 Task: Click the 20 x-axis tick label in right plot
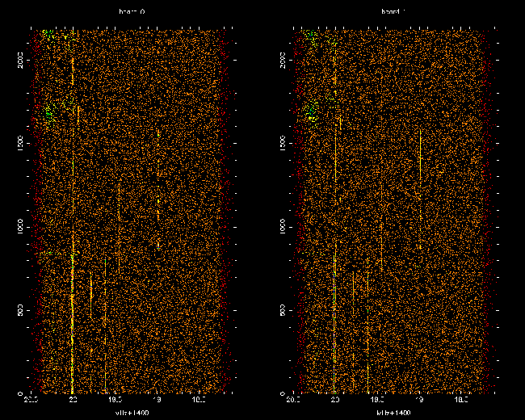coord(335,399)
